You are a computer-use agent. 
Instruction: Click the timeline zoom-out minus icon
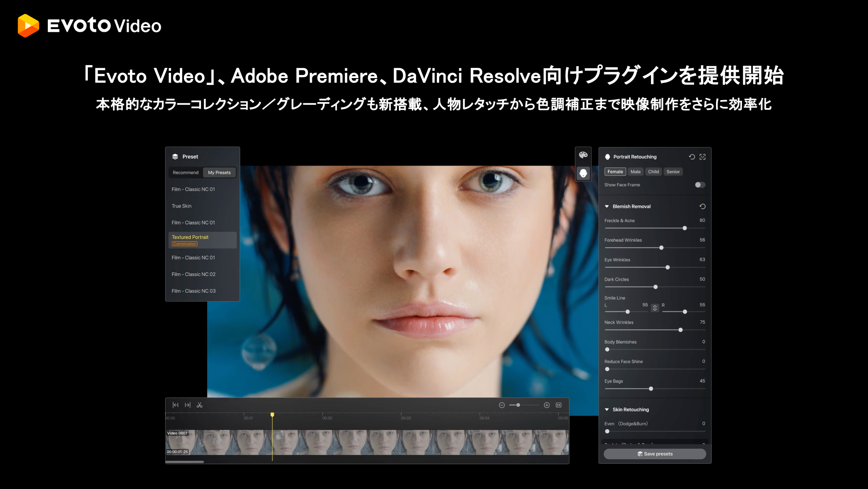point(502,405)
